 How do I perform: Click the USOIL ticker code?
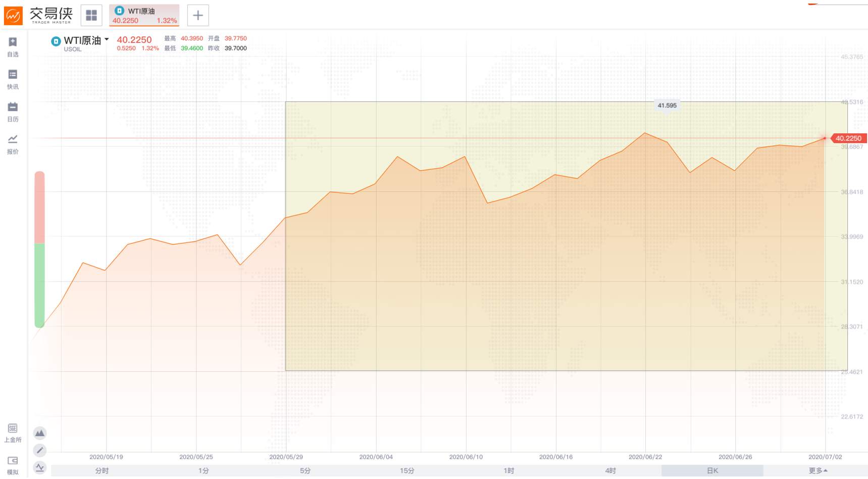[73, 50]
